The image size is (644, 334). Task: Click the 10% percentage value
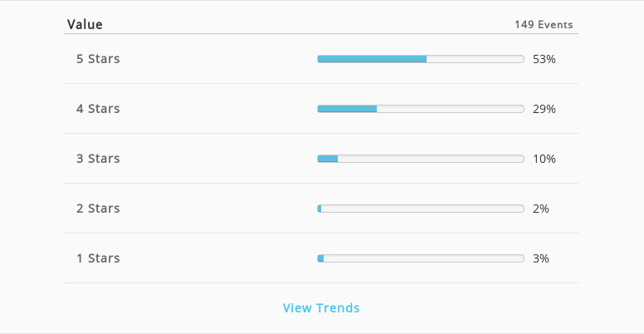click(544, 159)
